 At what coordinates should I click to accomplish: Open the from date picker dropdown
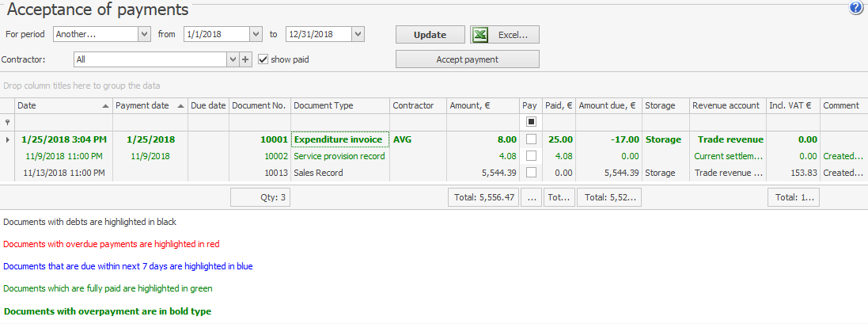[255, 34]
